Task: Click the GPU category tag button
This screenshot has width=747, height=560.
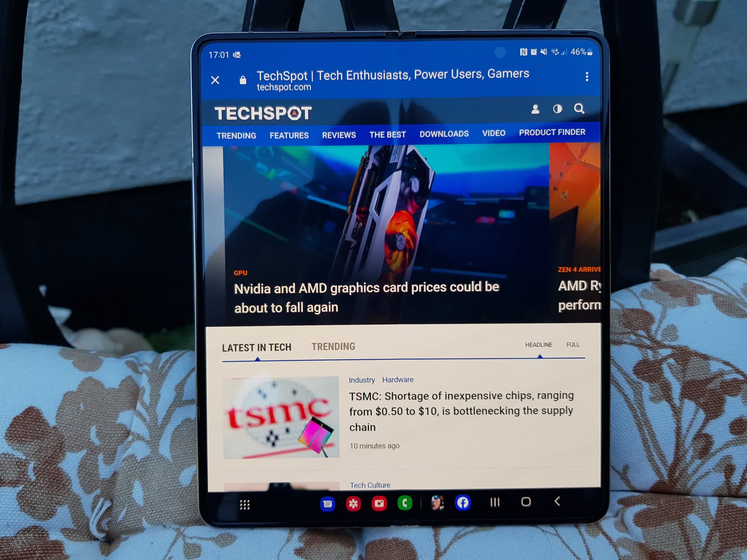Action: tap(240, 272)
